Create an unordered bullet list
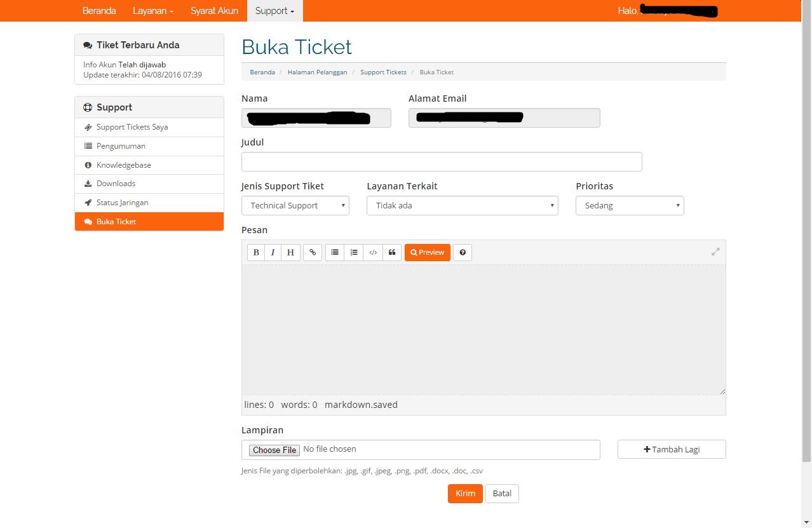The height and width of the screenshot is (528, 812). tap(335, 252)
